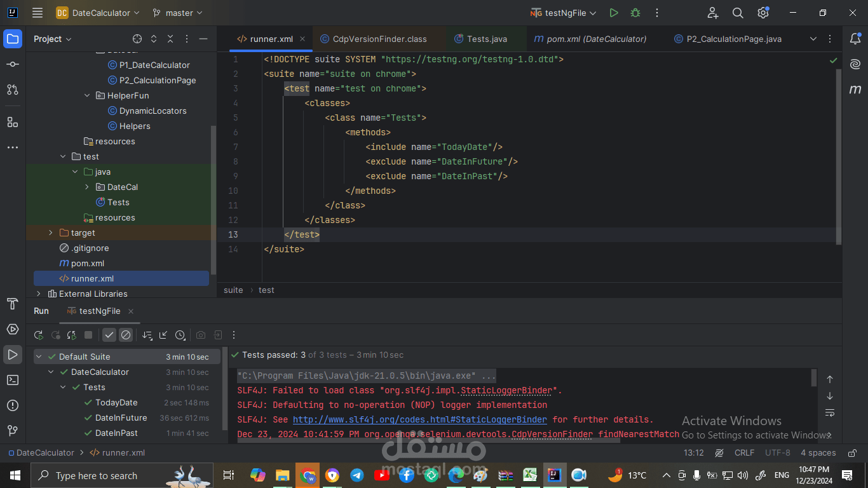Collapse all in Project panel
868x488 pixels.
coord(170,39)
